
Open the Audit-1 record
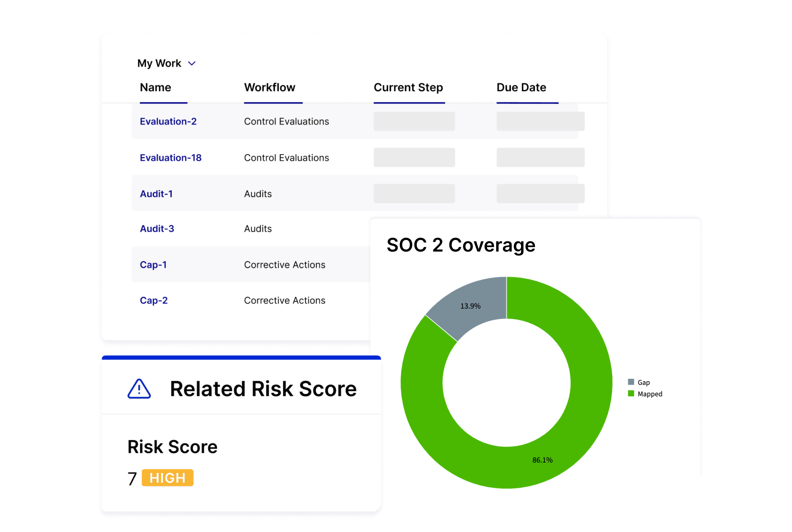pyautogui.click(x=156, y=193)
